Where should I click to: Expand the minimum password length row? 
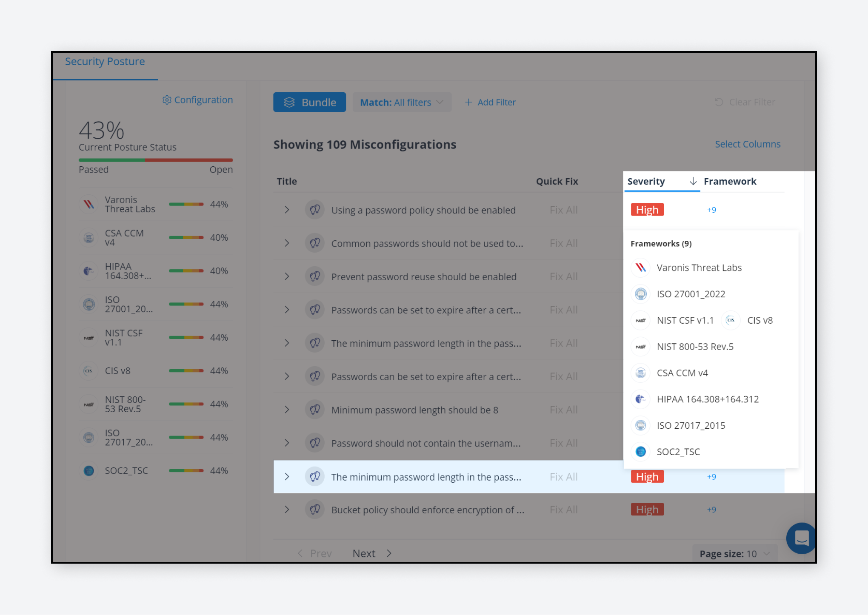coord(286,476)
